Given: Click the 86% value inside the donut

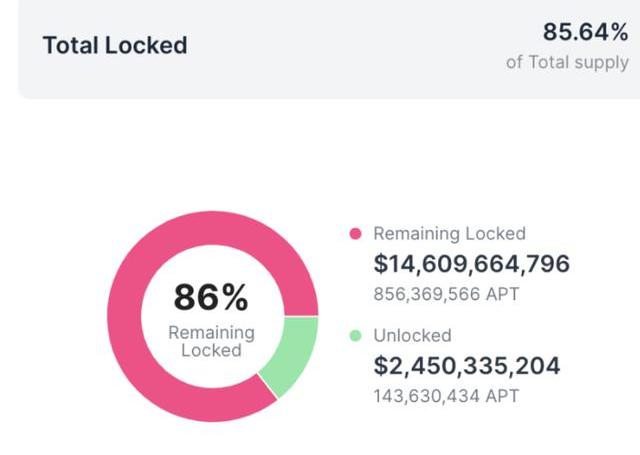Looking at the screenshot, I should click(211, 297).
